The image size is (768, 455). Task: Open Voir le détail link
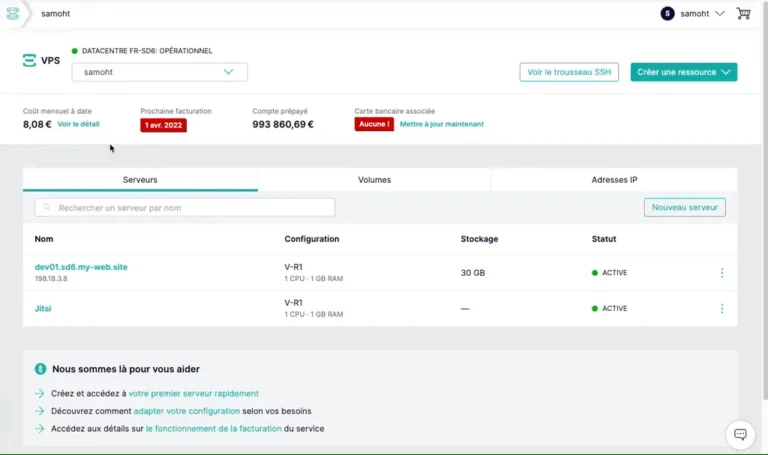pos(78,124)
